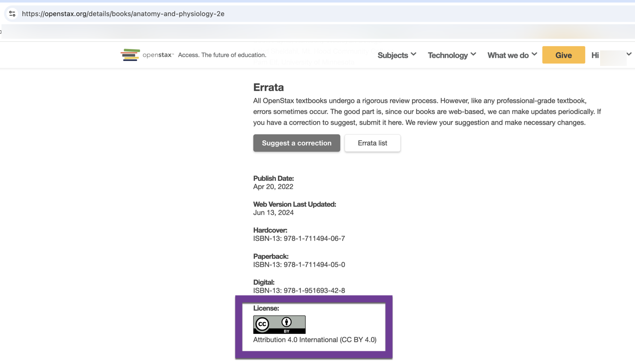Click the Errata section heading
Screen dimensions: 635x364
click(268, 87)
